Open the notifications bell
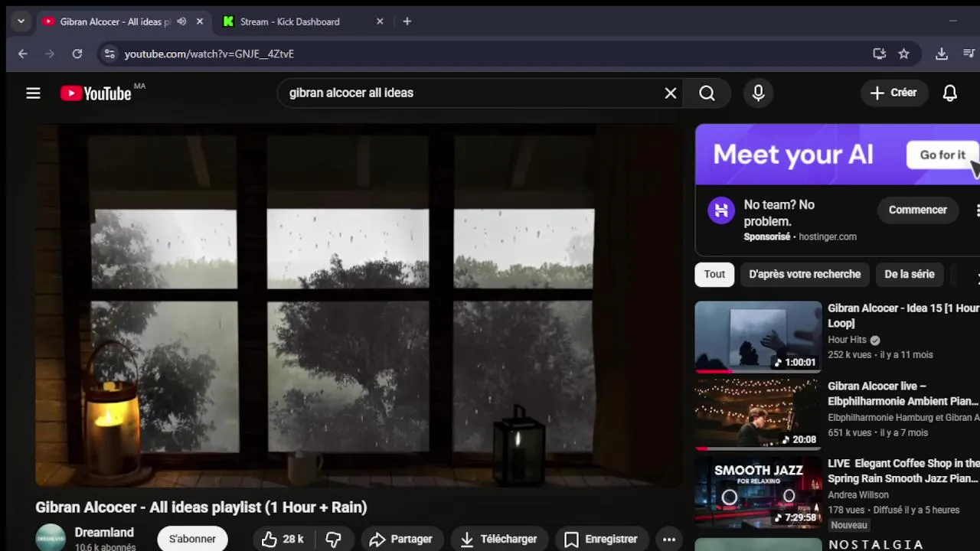The height and width of the screenshot is (551, 980). (949, 93)
